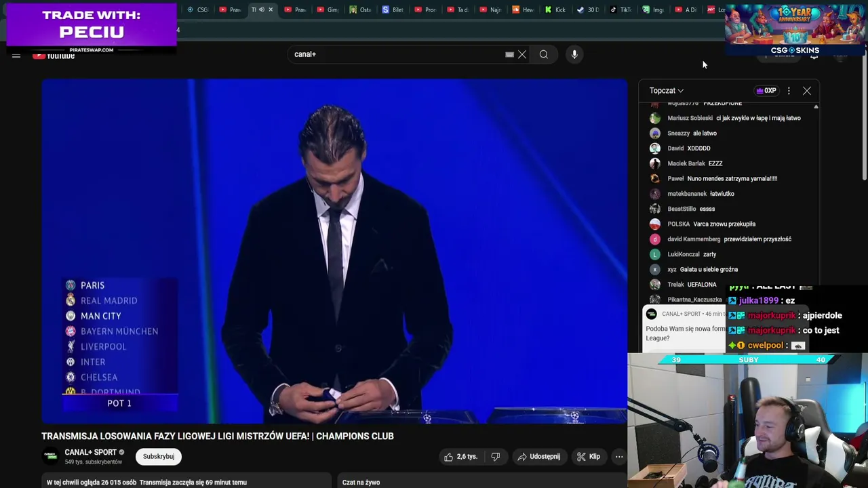Click Paweł's chat avatar
Screen dimensions: 868x488
(654, 178)
